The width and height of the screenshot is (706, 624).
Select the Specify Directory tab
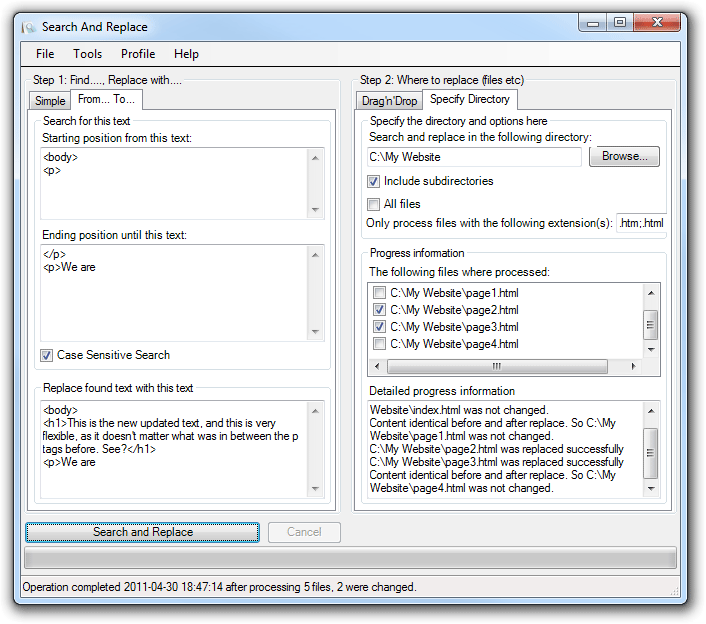(469, 99)
